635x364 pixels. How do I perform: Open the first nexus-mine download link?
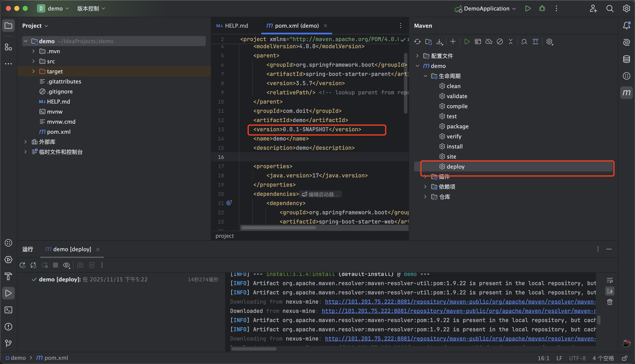(460, 302)
